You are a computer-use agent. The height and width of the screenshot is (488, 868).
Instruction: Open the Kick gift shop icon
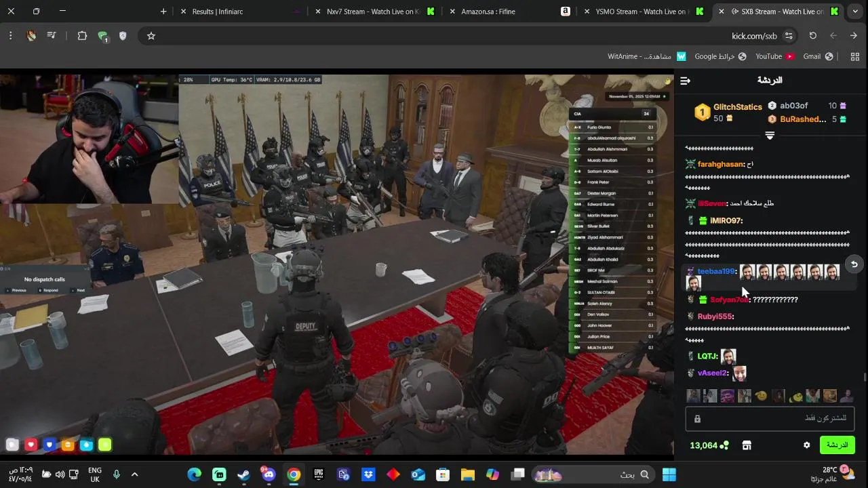pos(747,445)
